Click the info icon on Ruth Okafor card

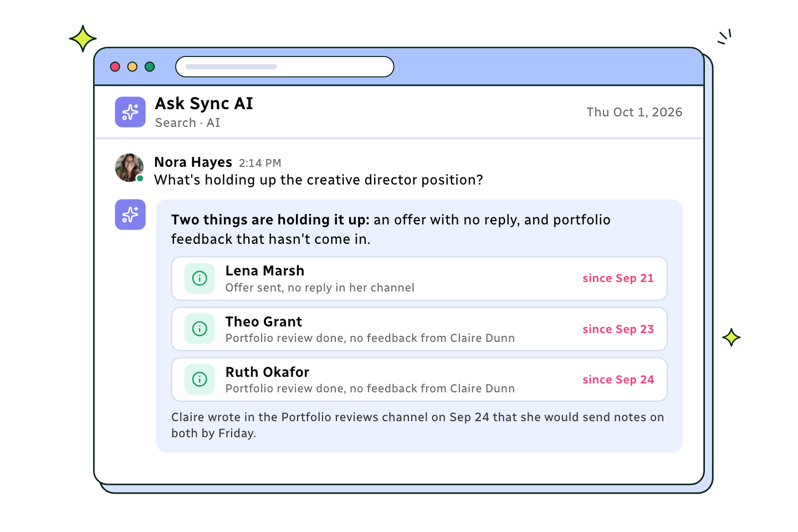(199, 379)
